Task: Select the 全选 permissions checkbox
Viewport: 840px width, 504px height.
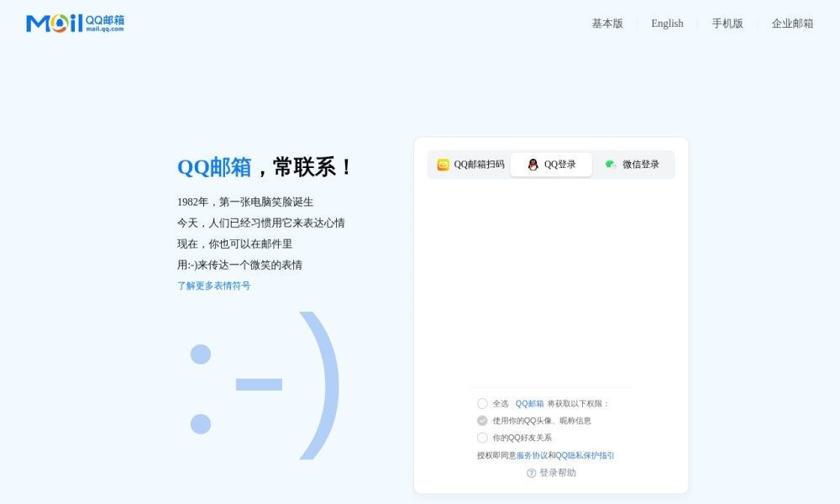Action: pos(483,403)
